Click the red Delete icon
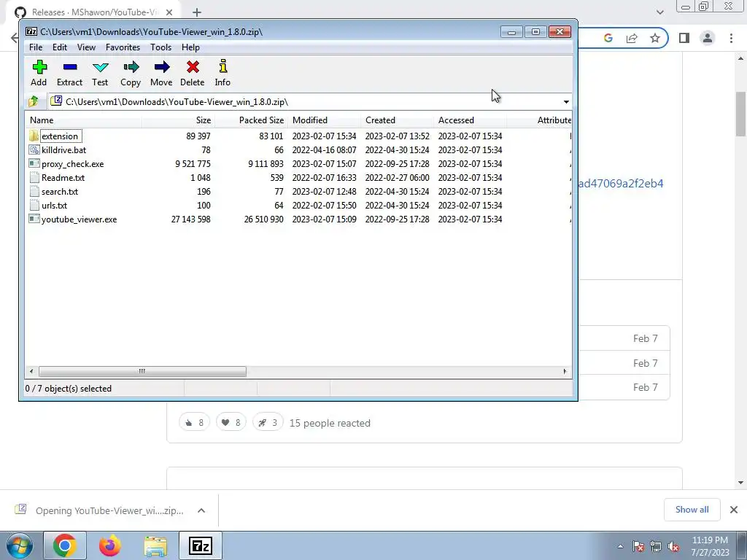Image resolution: width=747 pixels, height=560 pixels. click(x=193, y=67)
